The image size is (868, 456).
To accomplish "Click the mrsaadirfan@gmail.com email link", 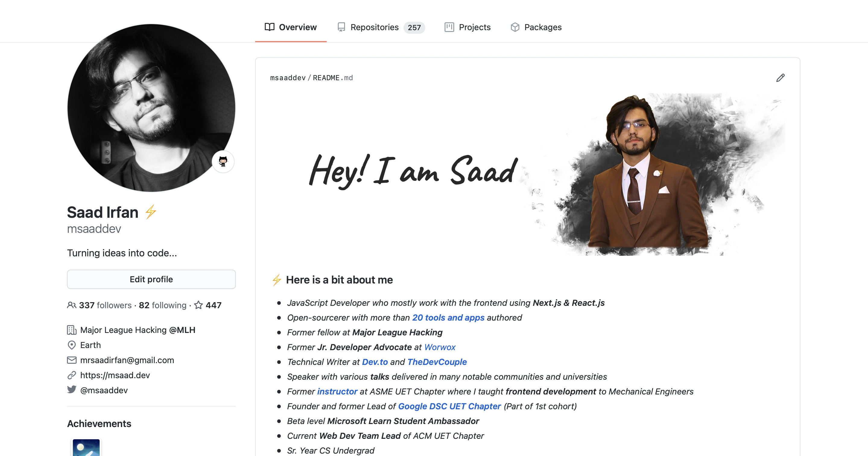I will [x=127, y=360].
